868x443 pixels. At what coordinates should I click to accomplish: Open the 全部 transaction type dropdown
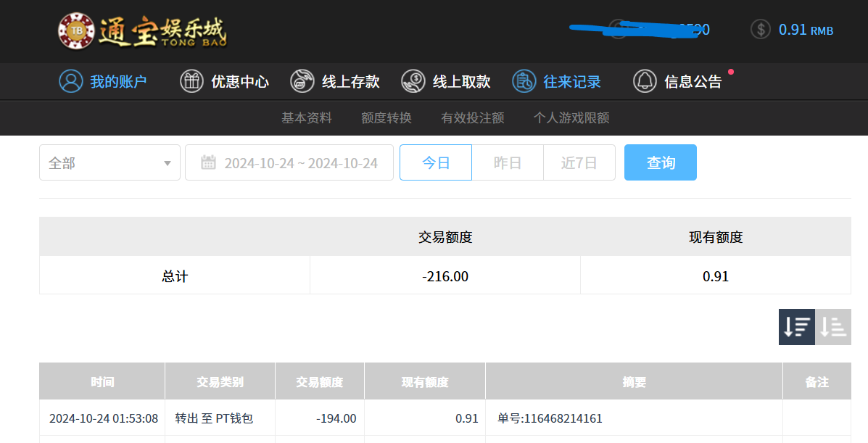[x=109, y=162]
